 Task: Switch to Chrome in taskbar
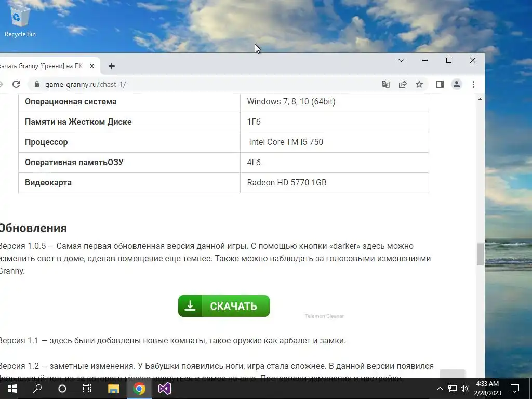pos(139,389)
